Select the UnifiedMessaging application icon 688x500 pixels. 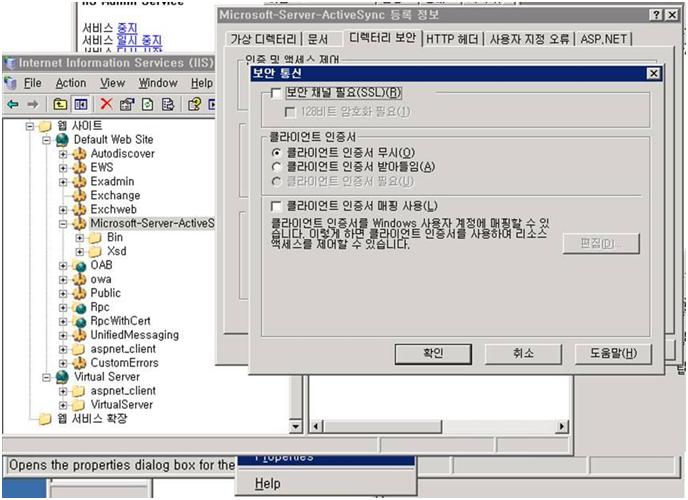(79, 335)
